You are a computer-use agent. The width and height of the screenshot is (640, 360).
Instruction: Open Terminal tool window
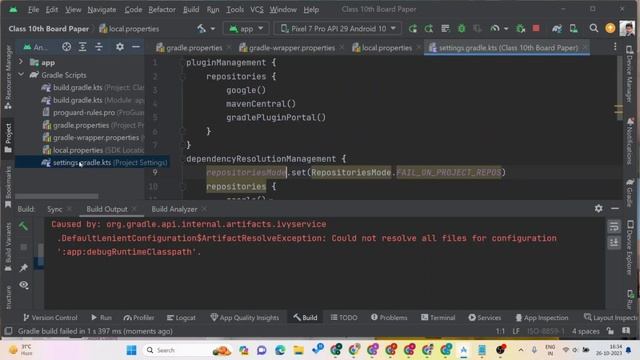[438, 318]
